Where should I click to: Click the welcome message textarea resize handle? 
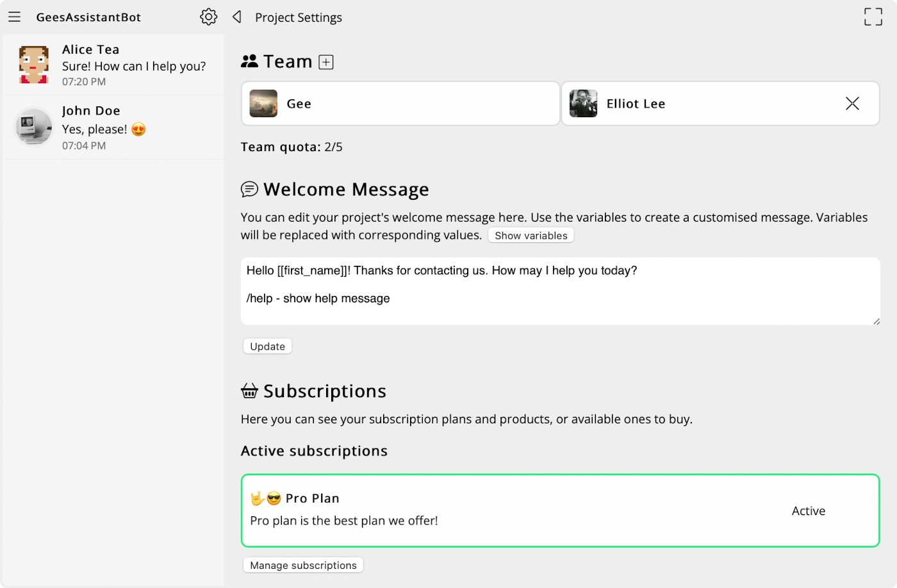tap(876, 321)
